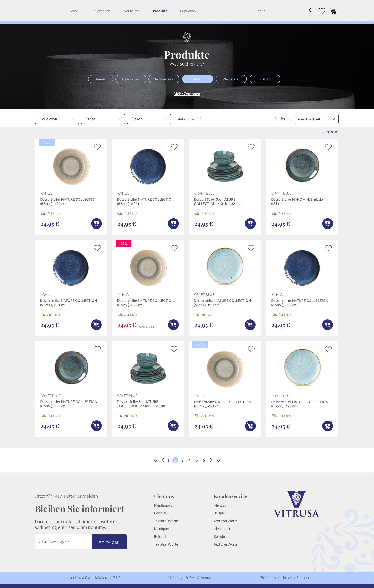Screen dimensions: 374x588
Task: Expand the Kollektion filter dropdown
Action: pos(57,119)
